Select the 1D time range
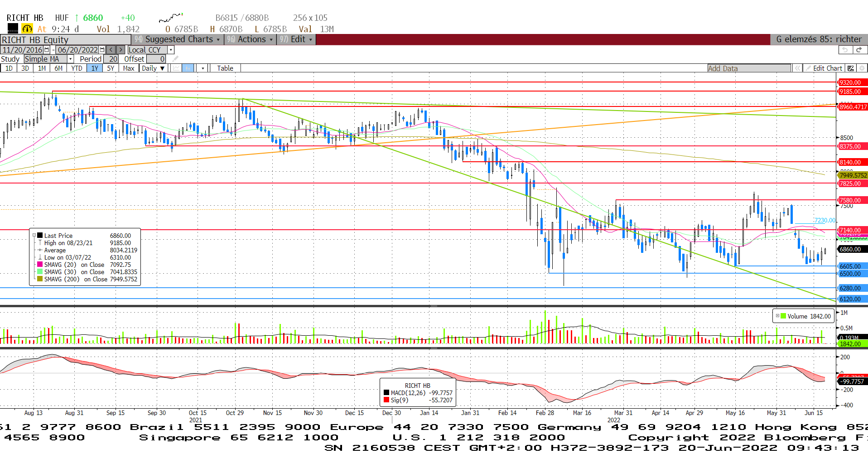This screenshot has width=868, height=473. [9, 68]
